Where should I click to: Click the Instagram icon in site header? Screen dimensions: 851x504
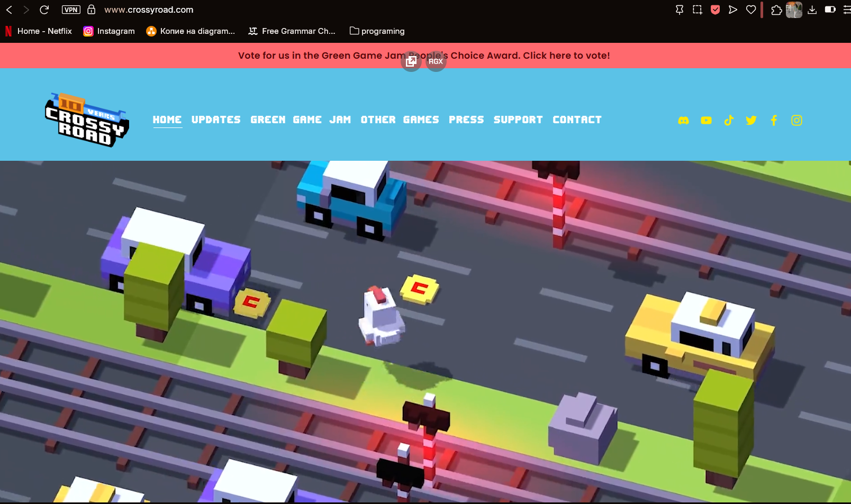click(796, 121)
